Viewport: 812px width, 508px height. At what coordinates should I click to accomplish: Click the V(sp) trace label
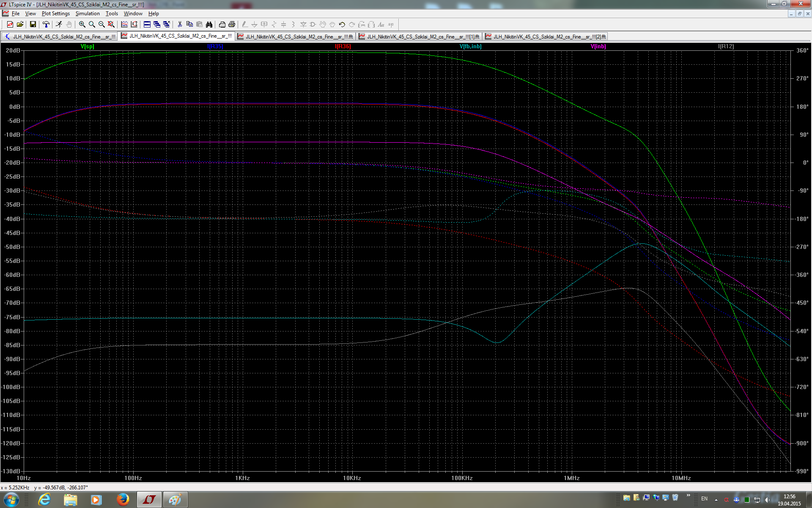tap(87, 46)
